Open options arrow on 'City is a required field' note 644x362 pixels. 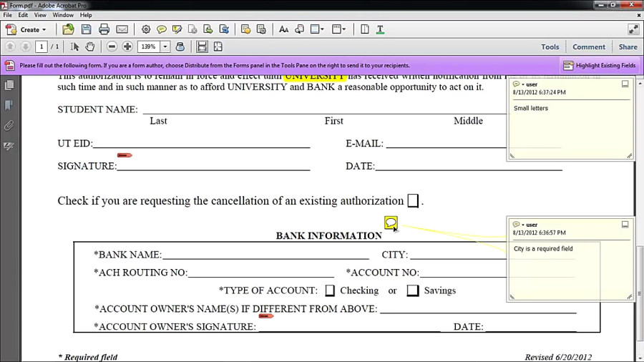(523, 225)
